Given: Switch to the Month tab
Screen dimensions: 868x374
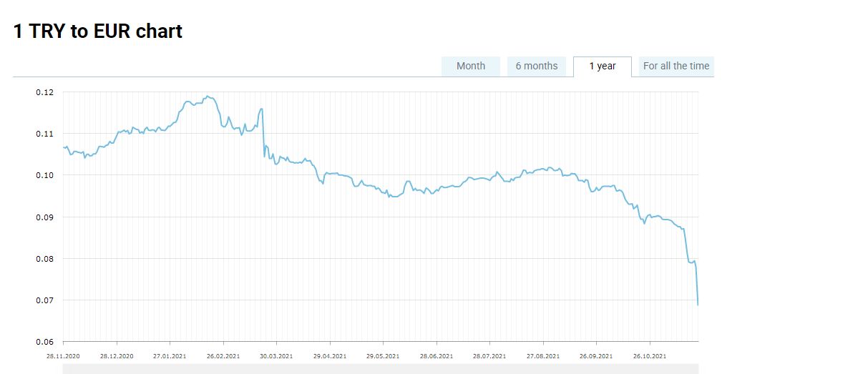Looking at the screenshot, I should pos(470,66).
